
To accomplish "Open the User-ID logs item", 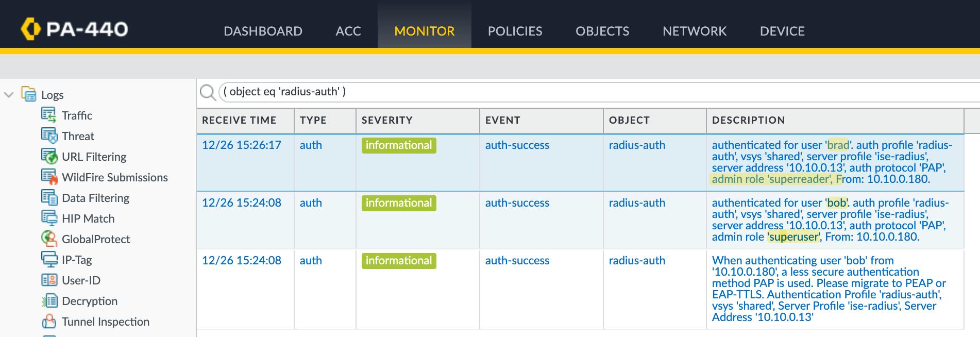I will pos(81,280).
